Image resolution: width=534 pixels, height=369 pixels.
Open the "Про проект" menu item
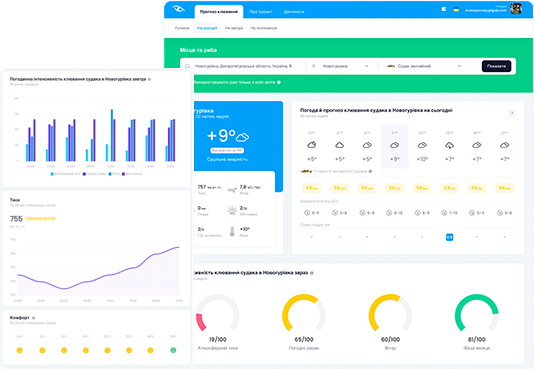(x=261, y=12)
